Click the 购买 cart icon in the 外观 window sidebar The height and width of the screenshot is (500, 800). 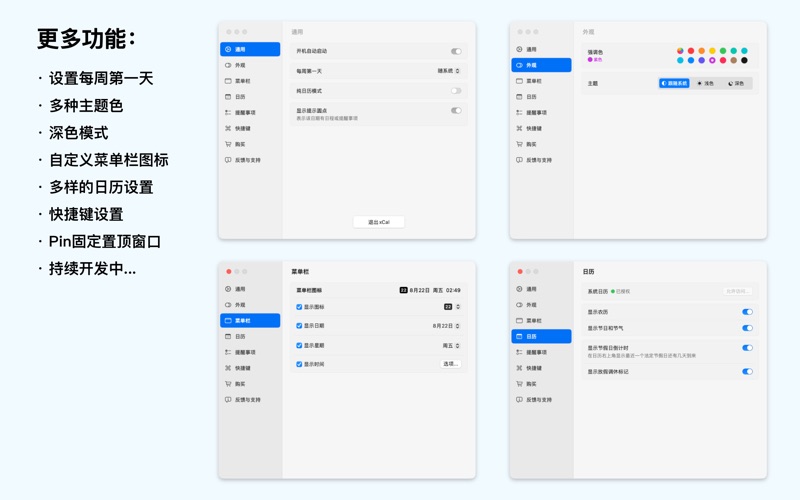coord(519,145)
